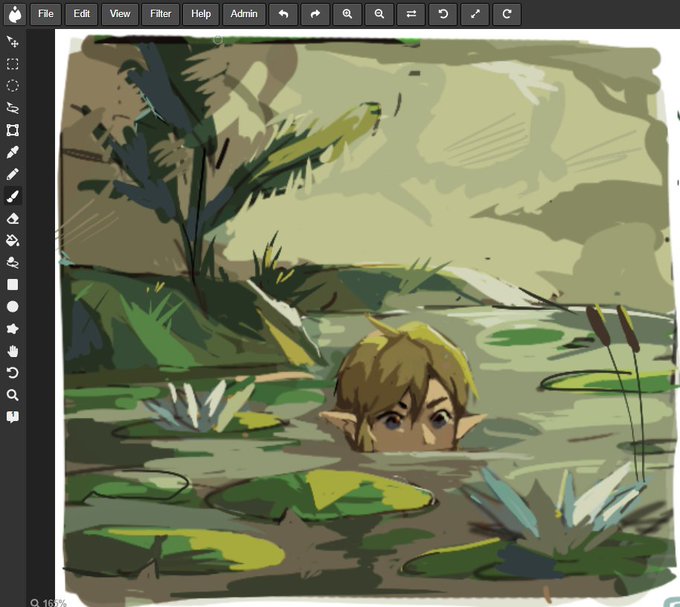Click the Undo arrow in top toolbar
Viewport: 680px width, 607px height.
pos(283,14)
